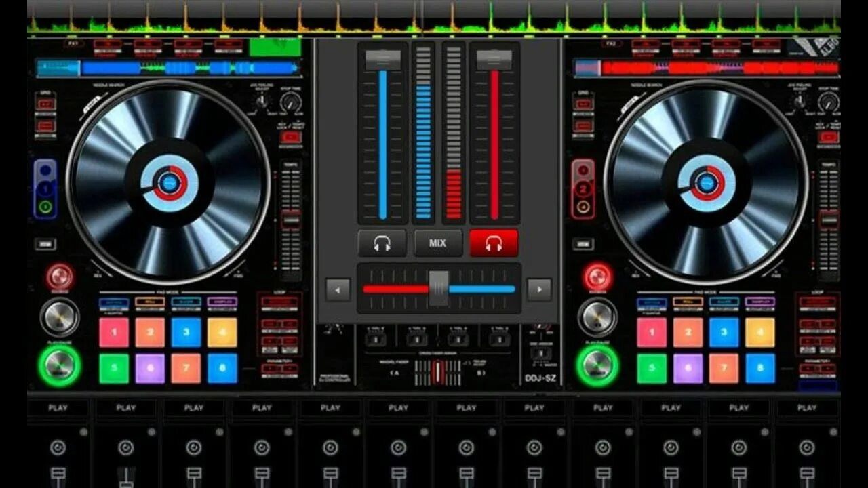Trigger right deck blue pad 3
The height and width of the screenshot is (488, 868).
pyautogui.click(x=724, y=333)
